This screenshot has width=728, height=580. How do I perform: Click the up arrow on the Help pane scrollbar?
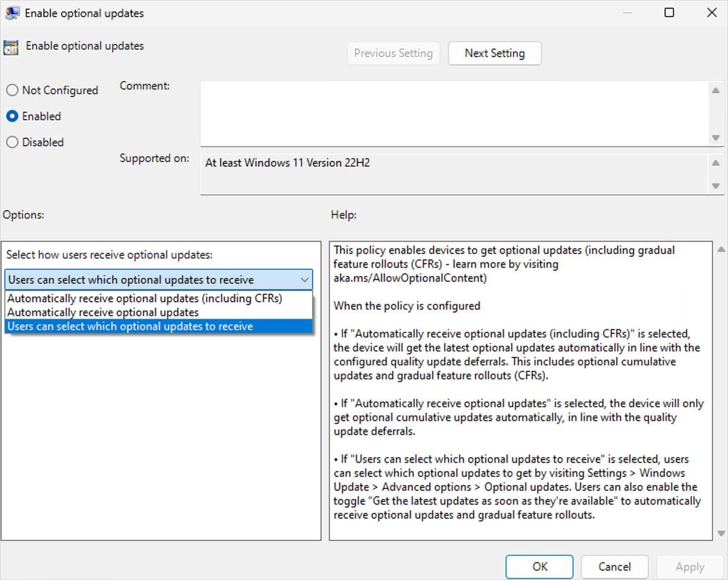tap(721, 250)
